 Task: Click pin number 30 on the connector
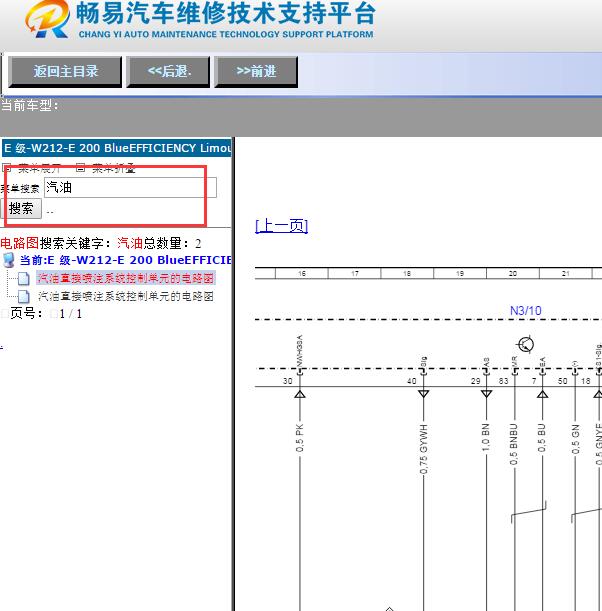pyautogui.click(x=288, y=381)
